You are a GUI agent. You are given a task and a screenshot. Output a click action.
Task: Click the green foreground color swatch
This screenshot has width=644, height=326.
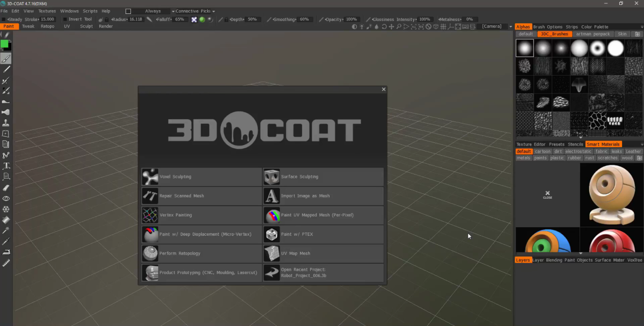(x=4, y=44)
